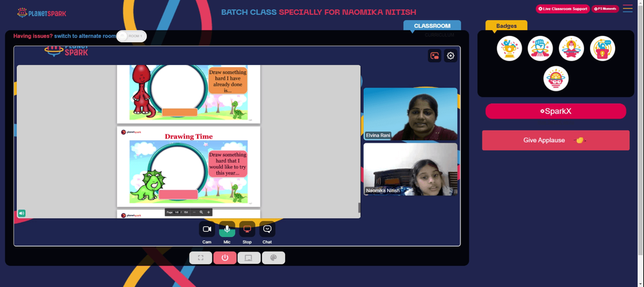Select the wizard star badge
The width and height of the screenshot is (644, 287).
tap(571, 48)
